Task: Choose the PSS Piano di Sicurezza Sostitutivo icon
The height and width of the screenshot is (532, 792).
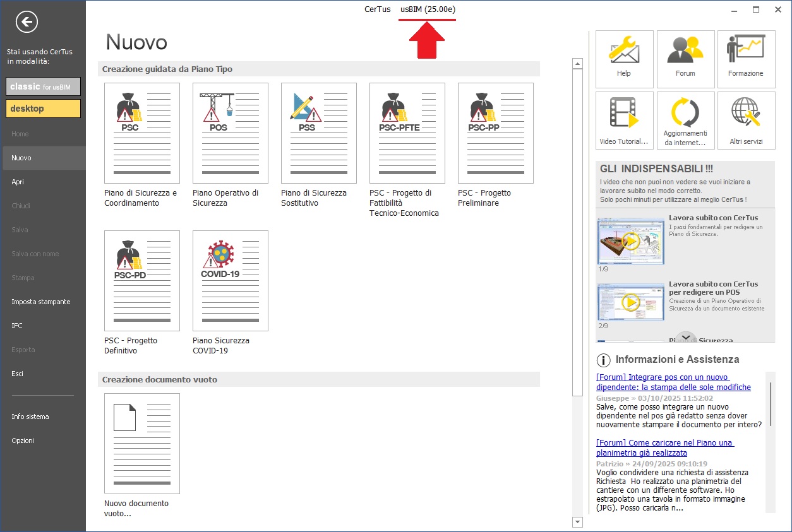Action: 319,133
